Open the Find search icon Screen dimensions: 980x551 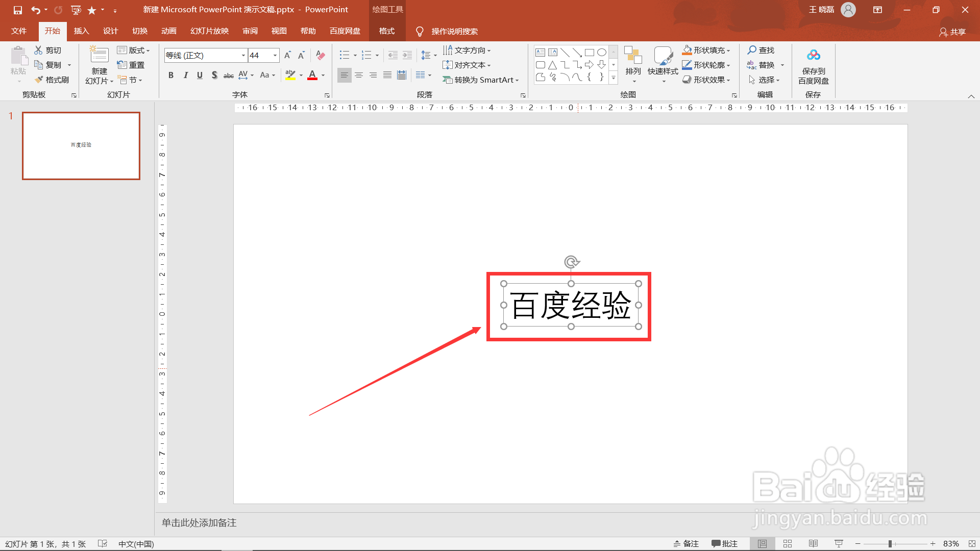[x=752, y=50]
